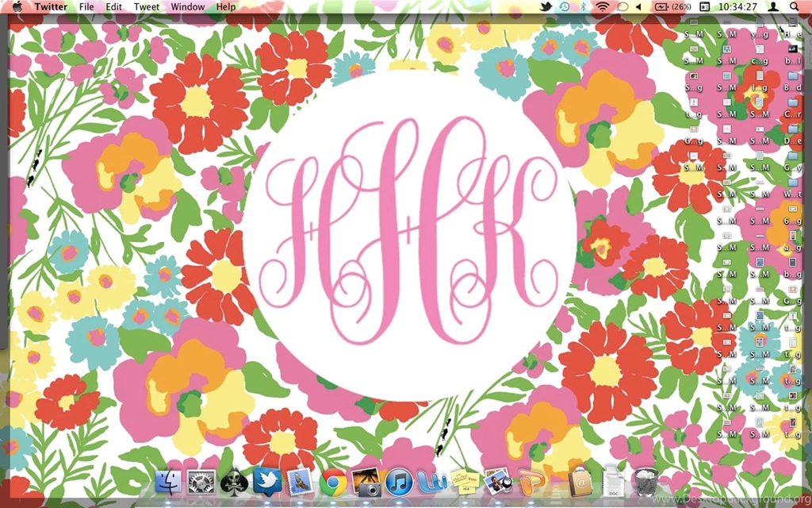Open the Mail app from the Dock
812x508 pixels.
point(300,484)
